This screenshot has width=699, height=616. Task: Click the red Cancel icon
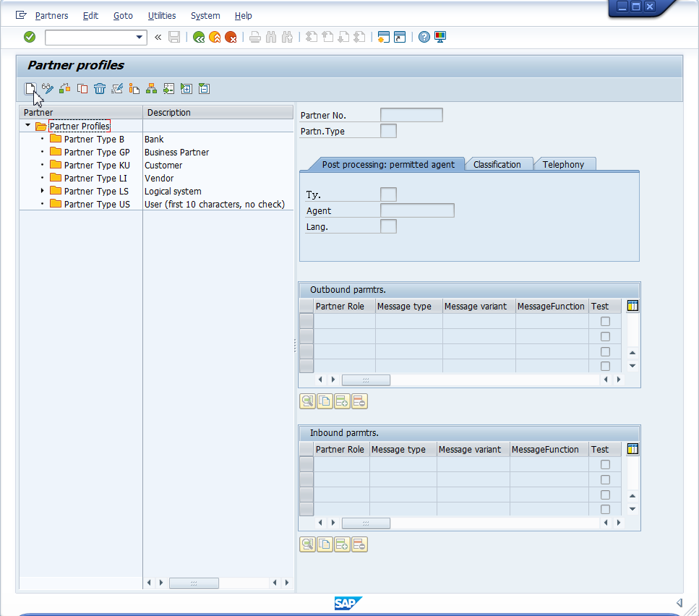[x=231, y=37]
